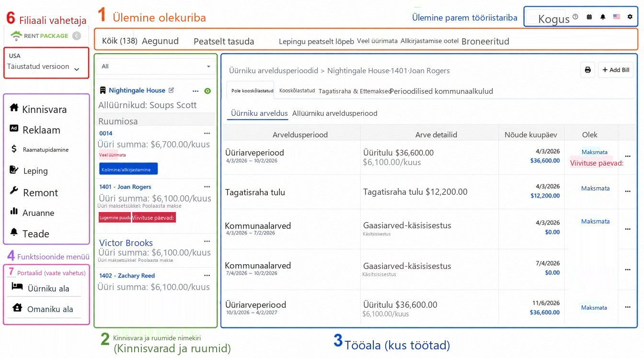Screen dimensions: 644x358
Task: Open row menu for Tagatisraha tulu row
Action: (628, 191)
